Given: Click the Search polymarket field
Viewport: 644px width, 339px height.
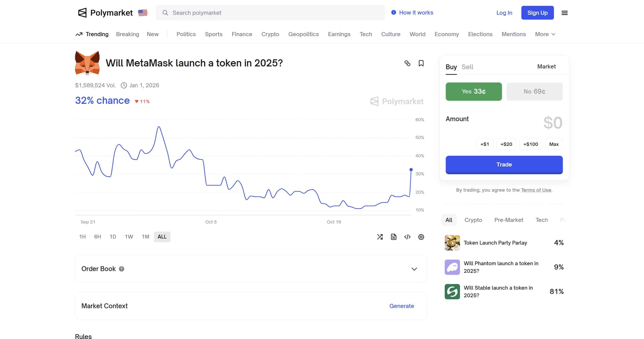Looking at the screenshot, I should click(x=270, y=13).
